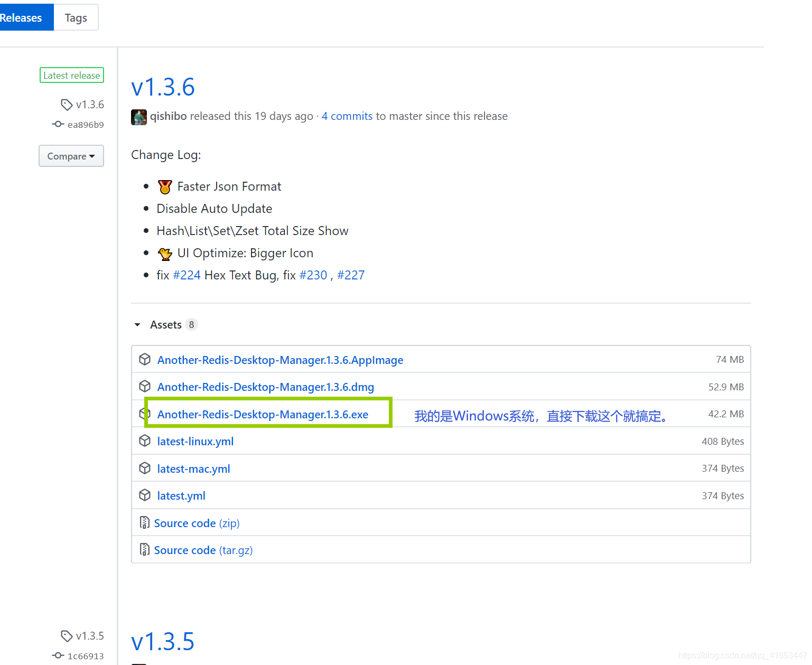
Task: Click package icon beside the AppImage asset
Action: coord(145,360)
